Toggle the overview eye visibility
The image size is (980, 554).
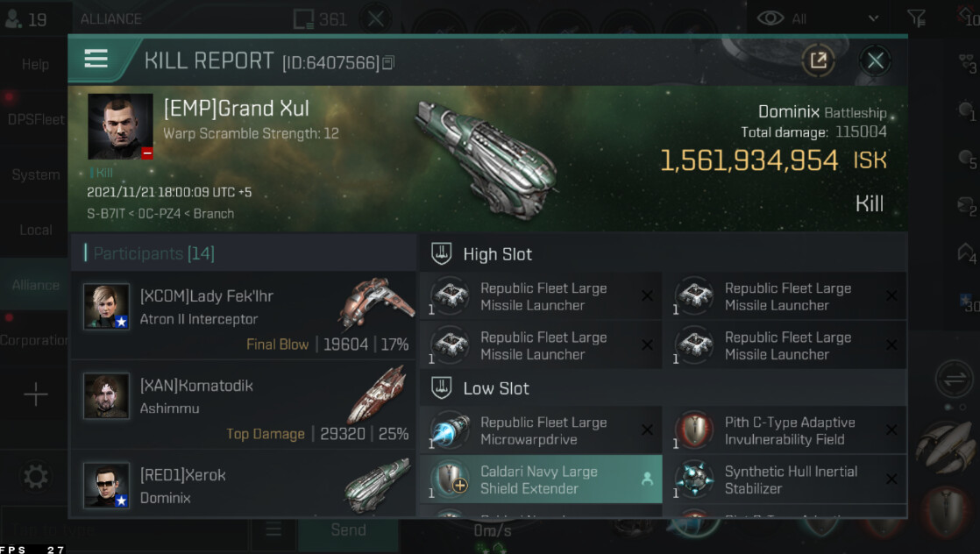click(x=770, y=18)
